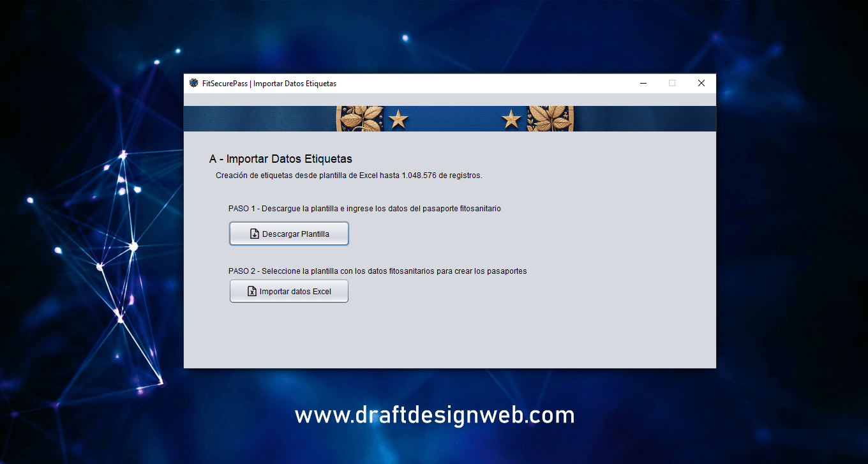This screenshot has height=464, width=868.
Task: Click the PASO 1 instruction text
Action: (364, 209)
